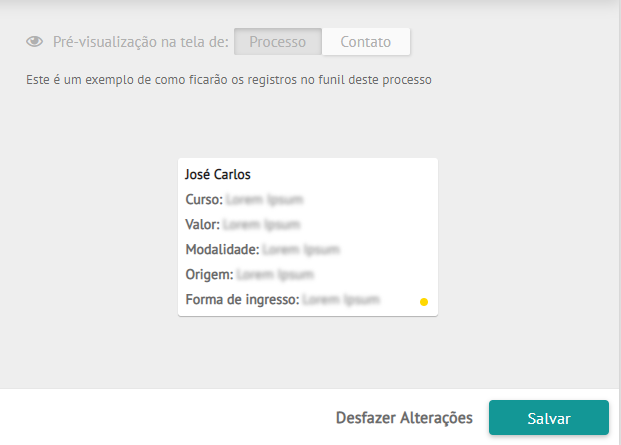Click blurred value beside Forma de ingresso

click(341, 299)
